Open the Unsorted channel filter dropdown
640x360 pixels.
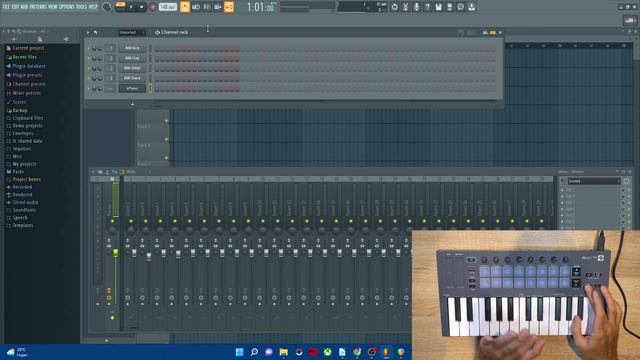[x=131, y=32]
